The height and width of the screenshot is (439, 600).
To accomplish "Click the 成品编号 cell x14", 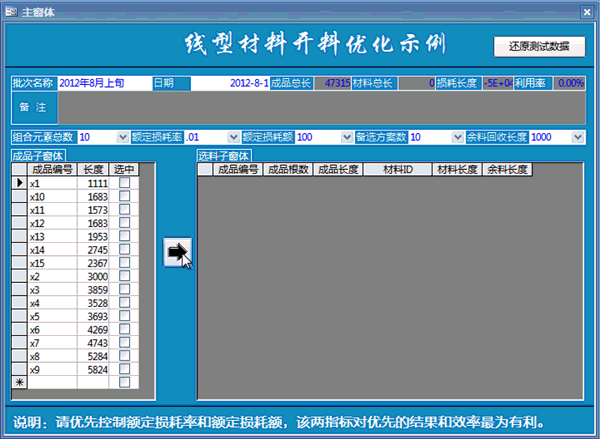I will [52, 250].
